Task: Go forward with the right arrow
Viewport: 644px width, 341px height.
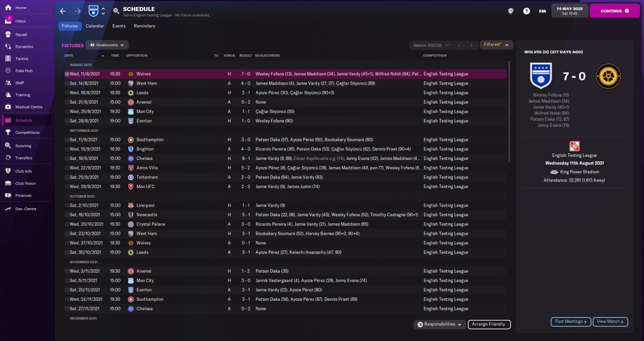Action: click(77, 11)
